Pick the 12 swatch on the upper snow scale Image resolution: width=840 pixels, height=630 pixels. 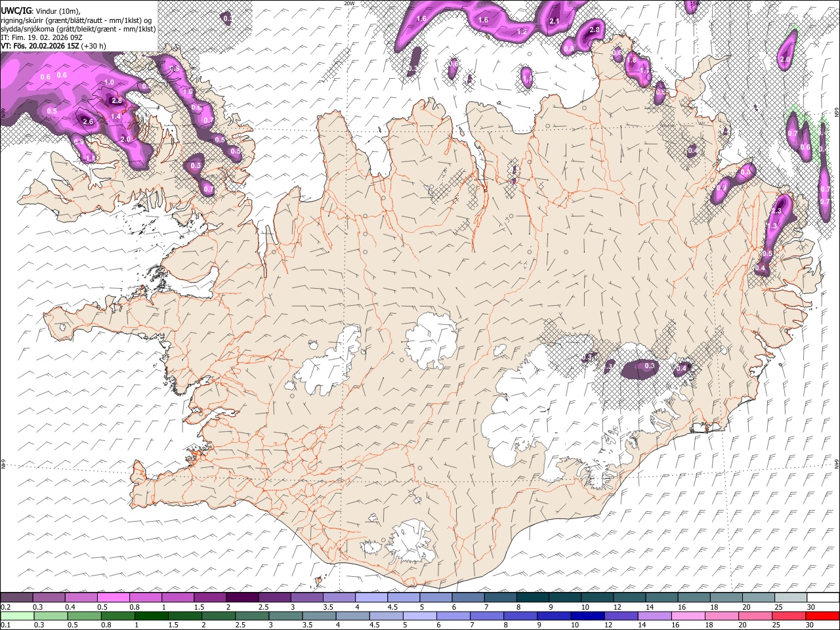tap(629, 598)
